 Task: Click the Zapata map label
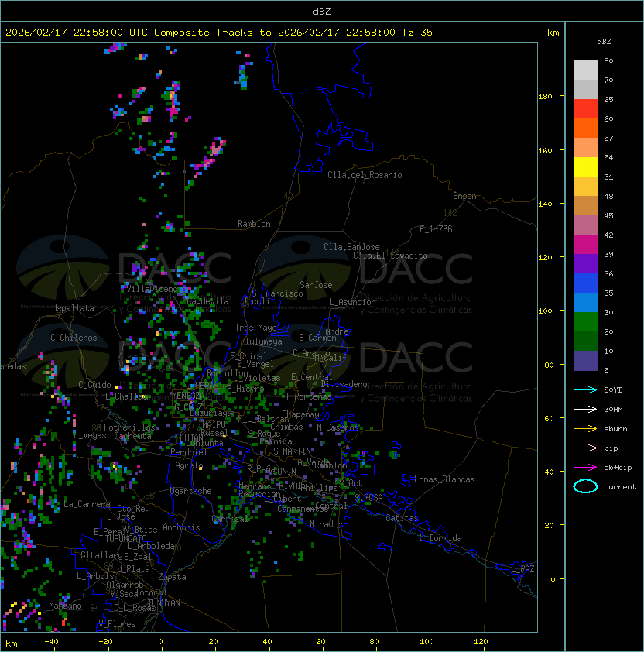[172, 577]
